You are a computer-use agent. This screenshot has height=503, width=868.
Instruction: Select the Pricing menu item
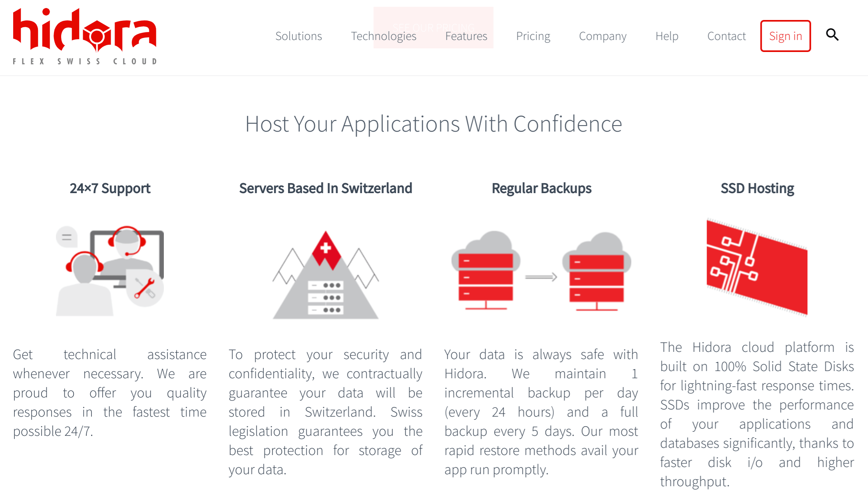[x=532, y=35]
